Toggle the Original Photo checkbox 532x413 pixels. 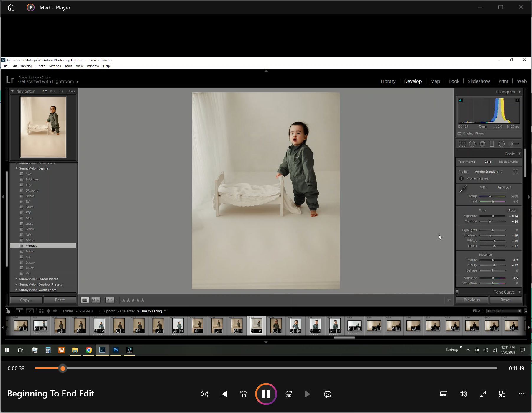tap(459, 134)
